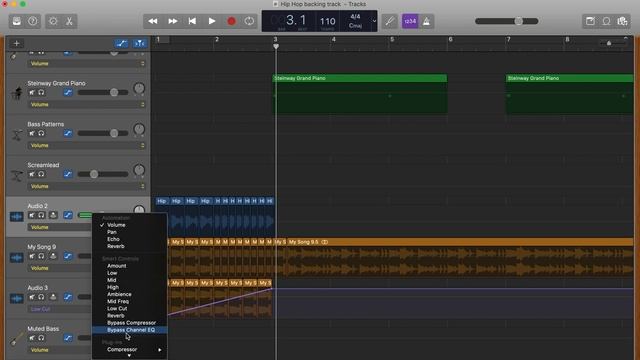Viewport: 640px width, 360px height.
Task: Open the tuner icon
Action: tap(390, 21)
